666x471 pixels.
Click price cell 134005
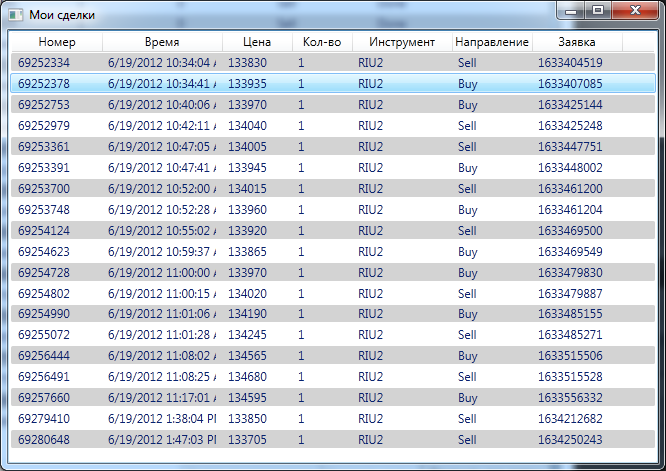coord(247,147)
